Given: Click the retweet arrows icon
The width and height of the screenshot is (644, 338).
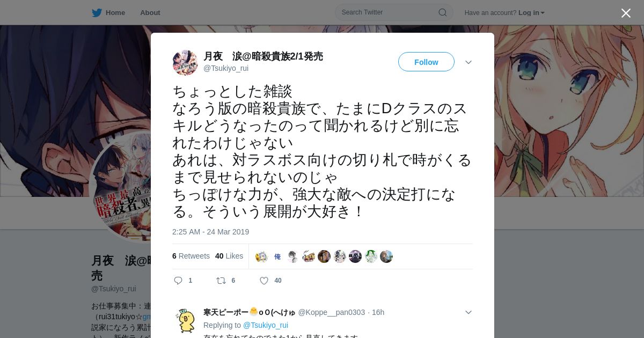Looking at the screenshot, I should pos(221,281).
